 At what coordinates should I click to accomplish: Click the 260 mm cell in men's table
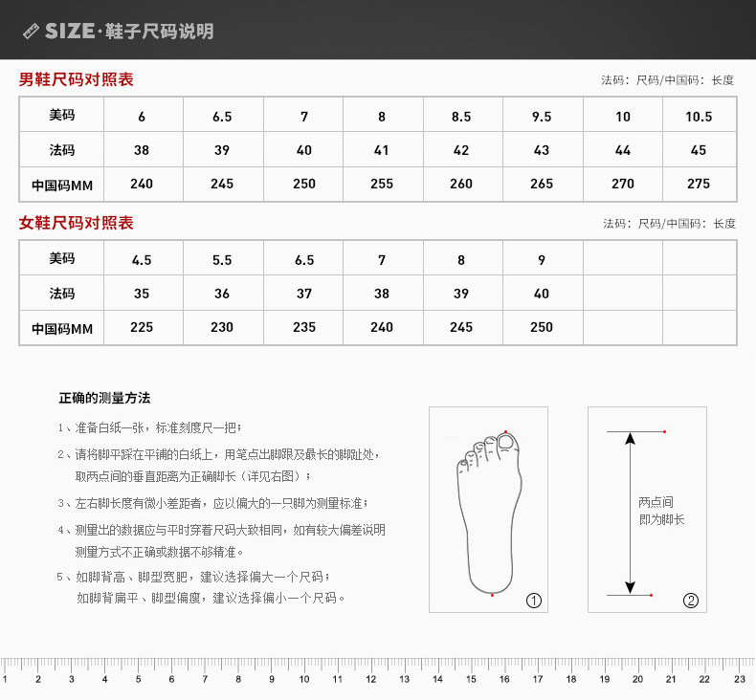point(461,184)
